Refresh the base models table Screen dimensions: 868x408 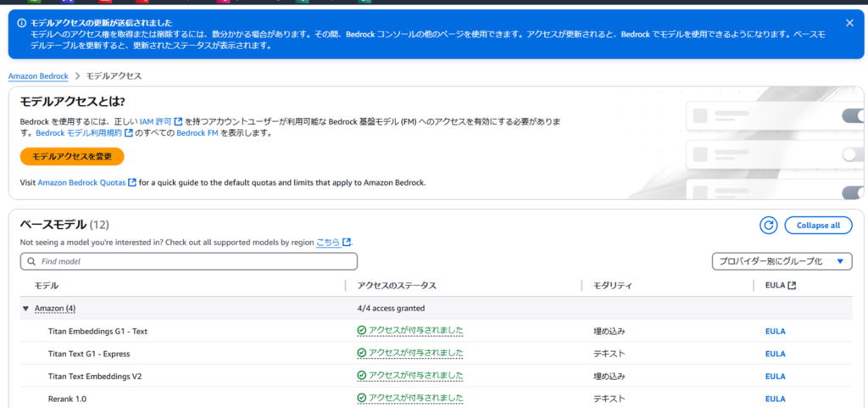coord(768,226)
